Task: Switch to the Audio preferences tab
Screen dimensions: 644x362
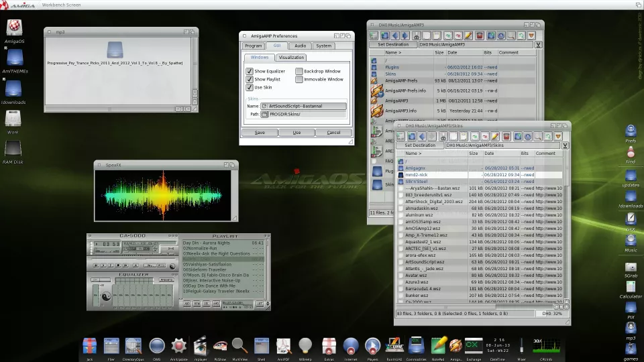Action: coord(300,46)
